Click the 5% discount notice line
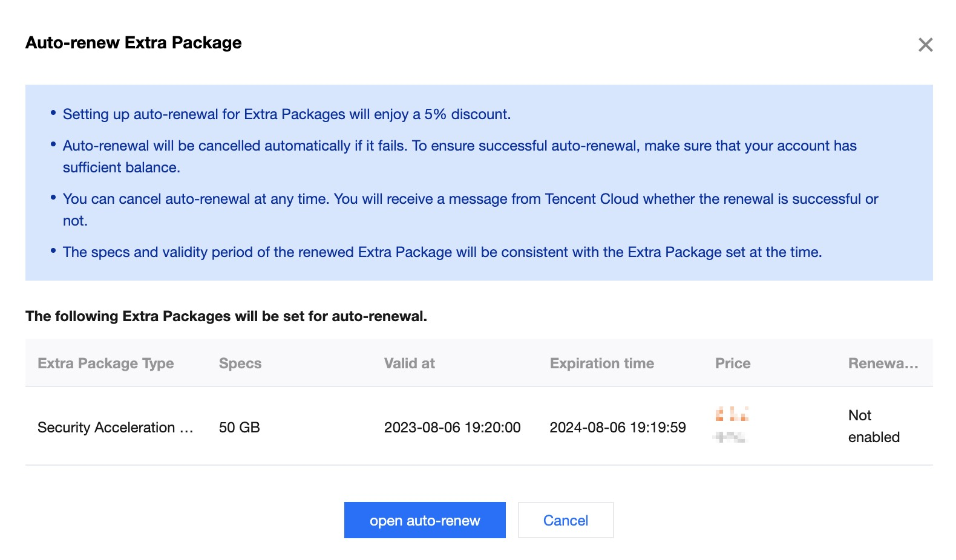This screenshot has width=956, height=560. [x=286, y=114]
